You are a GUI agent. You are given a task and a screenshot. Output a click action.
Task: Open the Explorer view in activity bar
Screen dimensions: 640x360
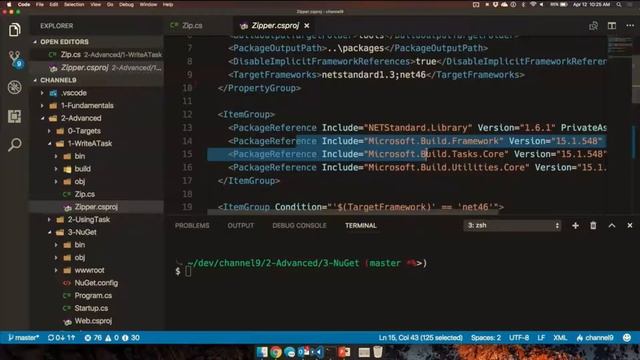tap(14, 30)
